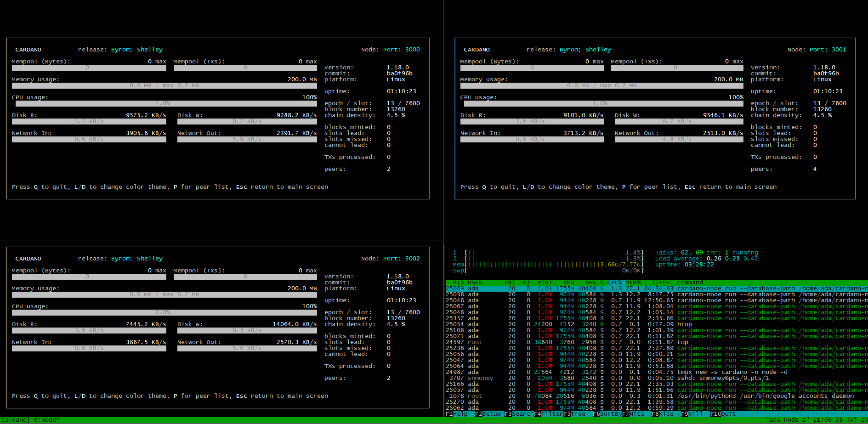Click the [cardano] tmux session name

click(15, 420)
